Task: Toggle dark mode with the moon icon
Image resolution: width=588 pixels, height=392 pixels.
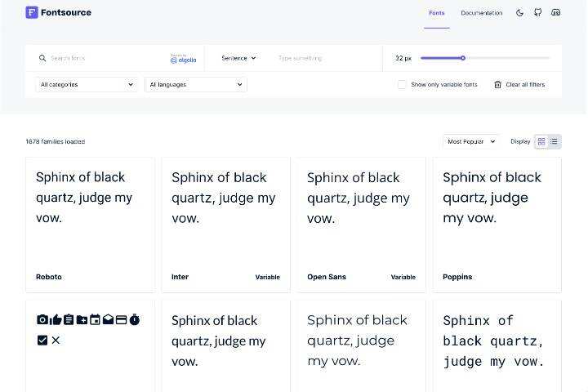Action: tap(520, 13)
